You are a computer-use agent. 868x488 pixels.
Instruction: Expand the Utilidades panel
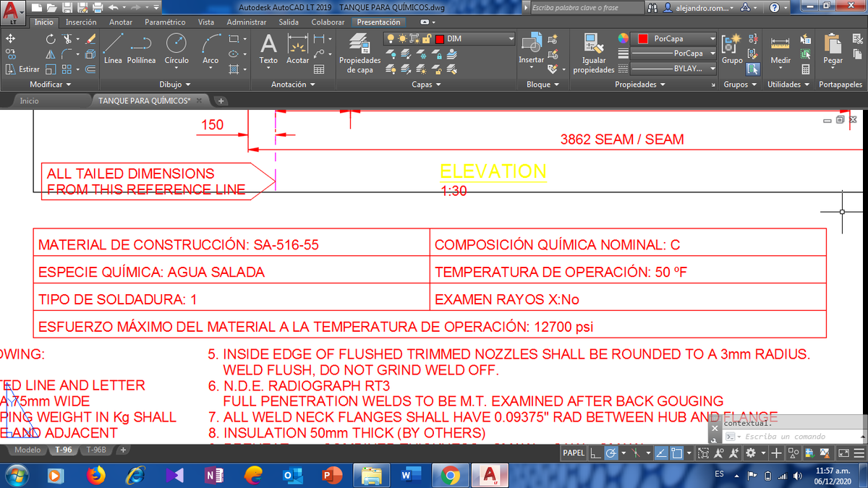pyautogui.click(x=788, y=85)
